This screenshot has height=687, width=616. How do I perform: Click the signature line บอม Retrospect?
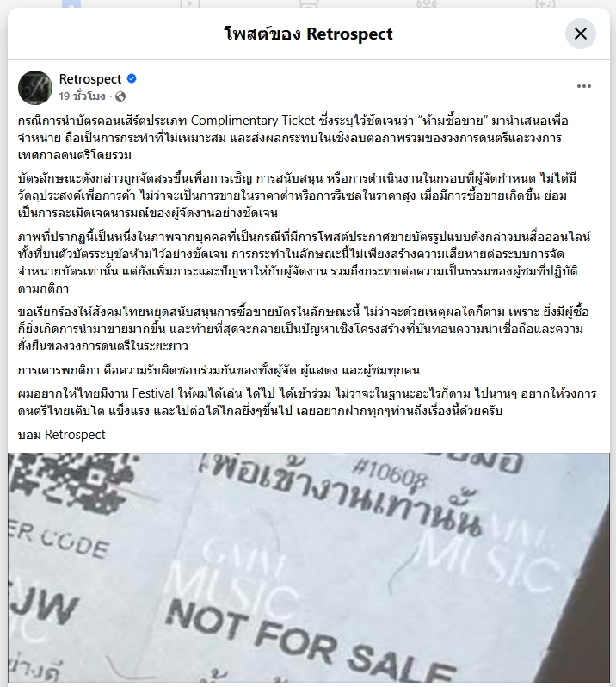coord(62,435)
